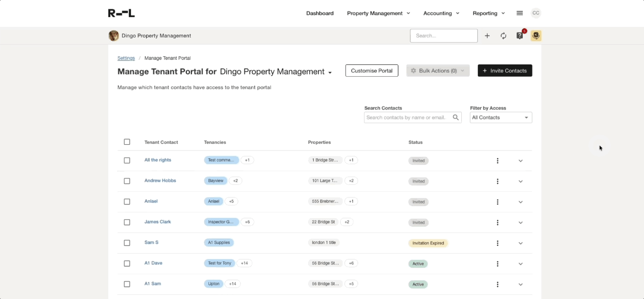
Task: Expand the James Clark row chevron
Action: pyautogui.click(x=520, y=222)
